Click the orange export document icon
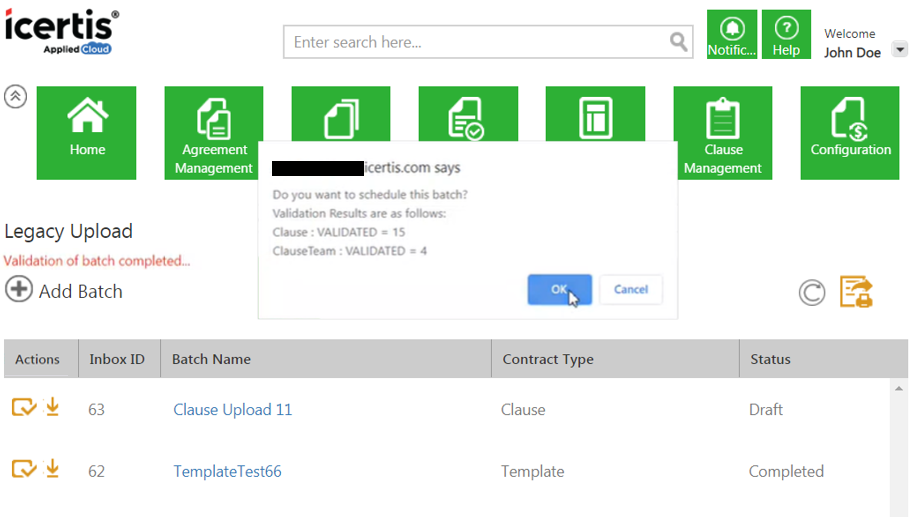The image size is (910, 517). tap(856, 291)
